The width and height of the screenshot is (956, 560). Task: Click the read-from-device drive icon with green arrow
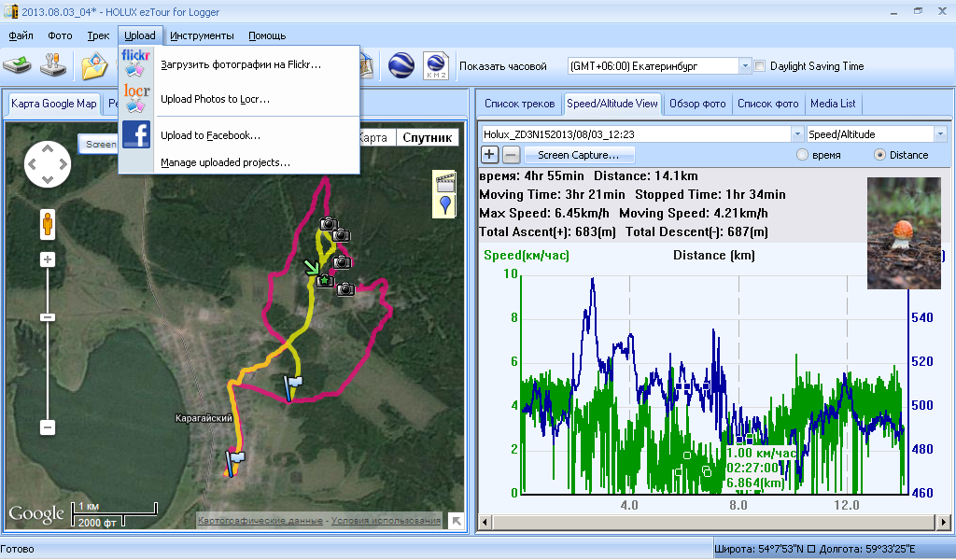click(17, 66)
